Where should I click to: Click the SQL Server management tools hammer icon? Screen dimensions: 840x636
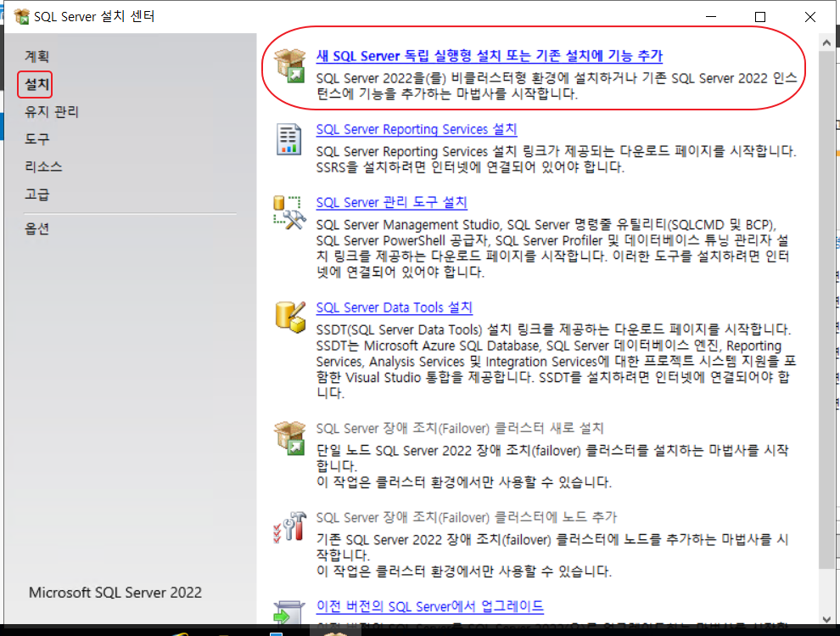point(290,212)
